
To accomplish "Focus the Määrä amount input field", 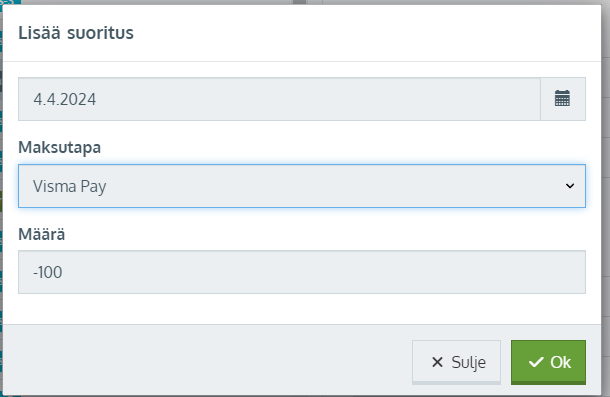I will click(x=302, y=272).
